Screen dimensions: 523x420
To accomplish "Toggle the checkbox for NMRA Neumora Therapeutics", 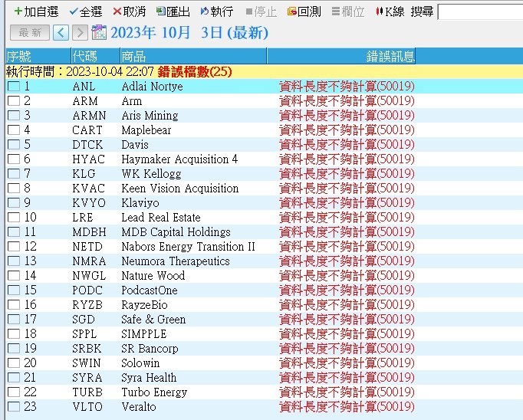I will [x=14, y=261].
